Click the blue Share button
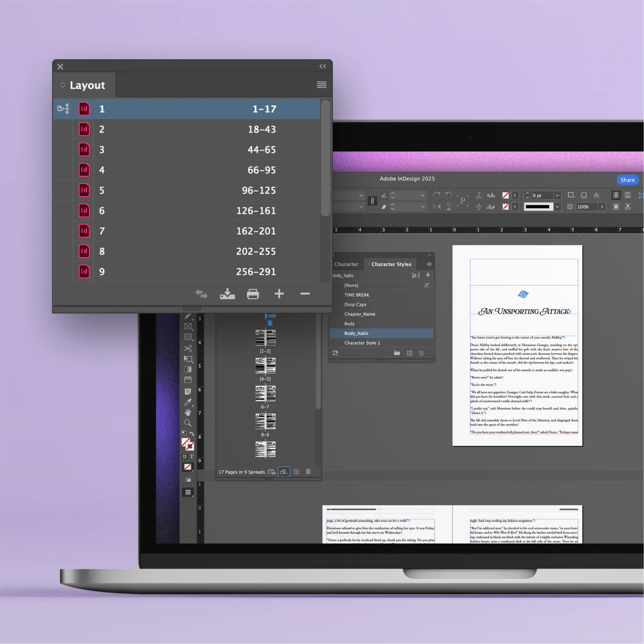Viewport: 644px width, 644px height. 627,180
